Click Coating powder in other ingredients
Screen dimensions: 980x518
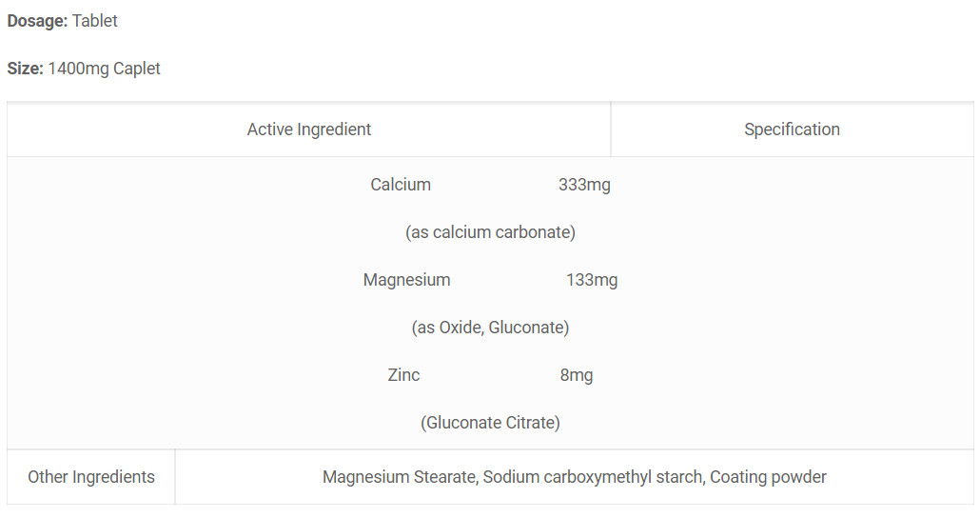[768, 477]
